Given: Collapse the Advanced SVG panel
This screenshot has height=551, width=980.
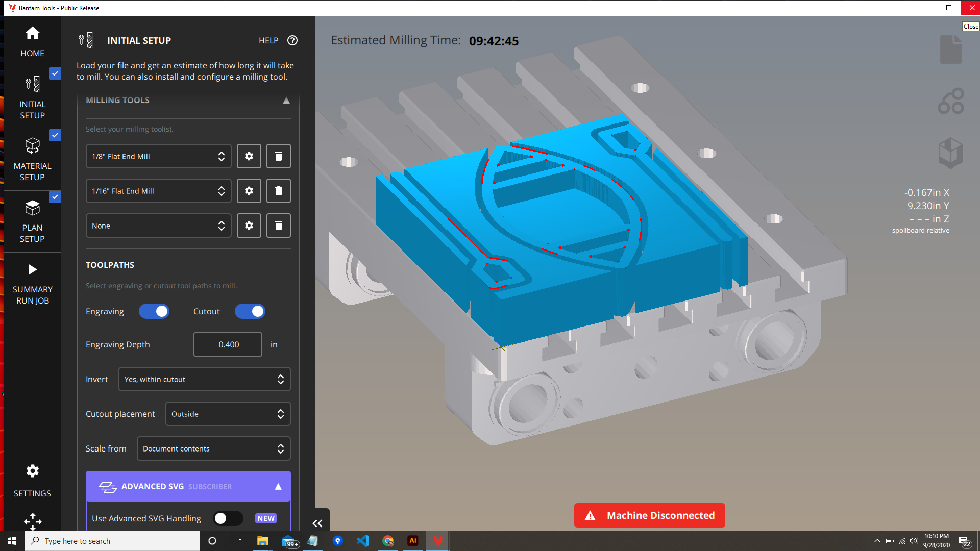Looking at the screenshot, I should click(x=278, y=487).
